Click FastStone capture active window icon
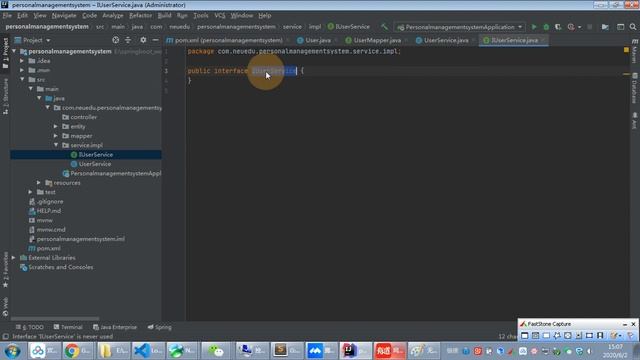Image resolution: width=640 pixels, height=360 pixels. pyautogui.click(x=524, y=336)
